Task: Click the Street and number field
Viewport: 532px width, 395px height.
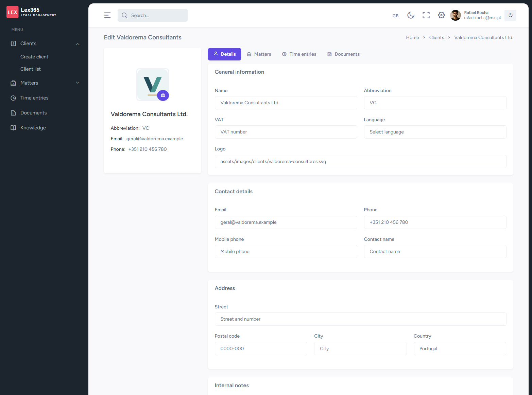Action: (x=360, y=319)
